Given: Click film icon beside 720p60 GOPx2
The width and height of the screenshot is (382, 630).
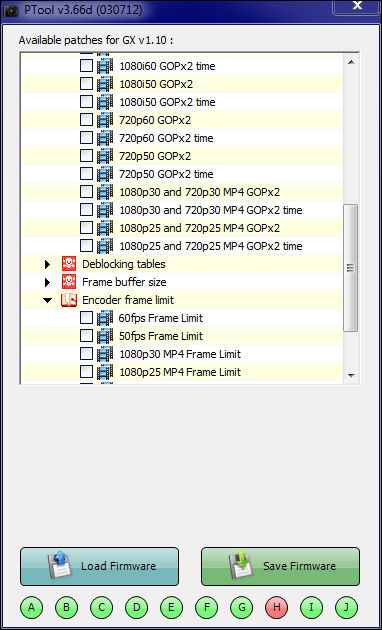Looking at the screenshot, I should 105,120.
